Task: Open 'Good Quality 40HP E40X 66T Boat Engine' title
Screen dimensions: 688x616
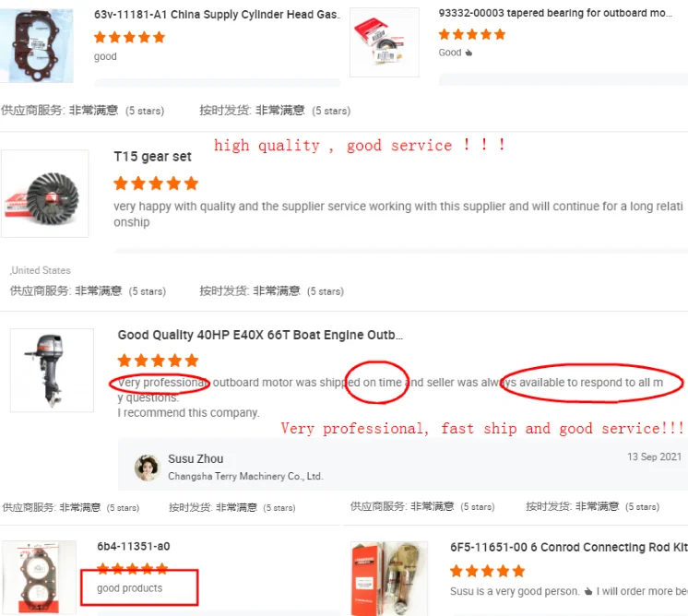Action: pyautogui.click(x=260, y=335)
